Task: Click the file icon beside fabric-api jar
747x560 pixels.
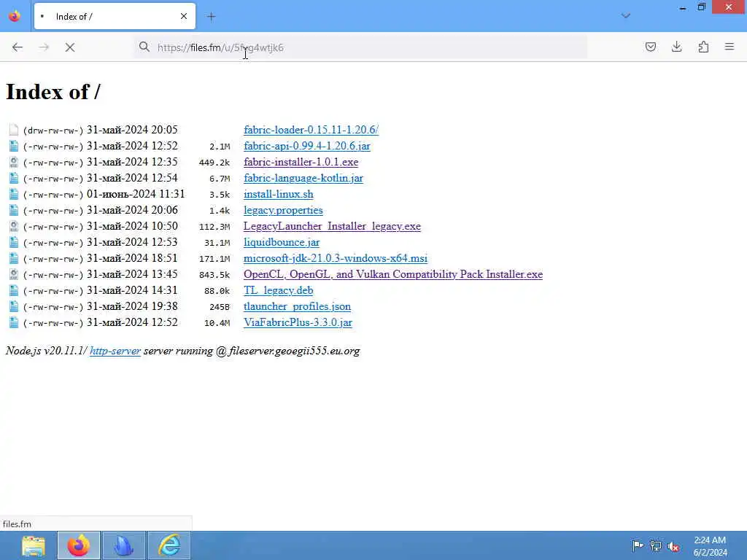Action: coord(14,146)
